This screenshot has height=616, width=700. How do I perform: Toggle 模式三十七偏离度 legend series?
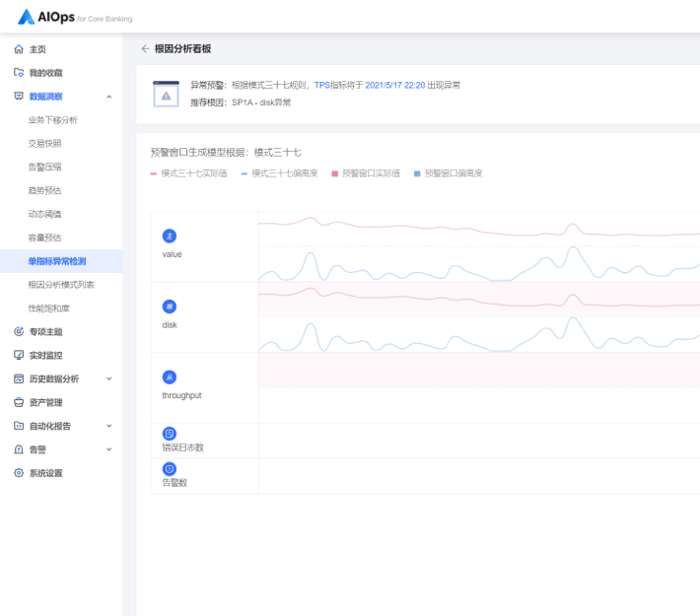click(279, 173)
